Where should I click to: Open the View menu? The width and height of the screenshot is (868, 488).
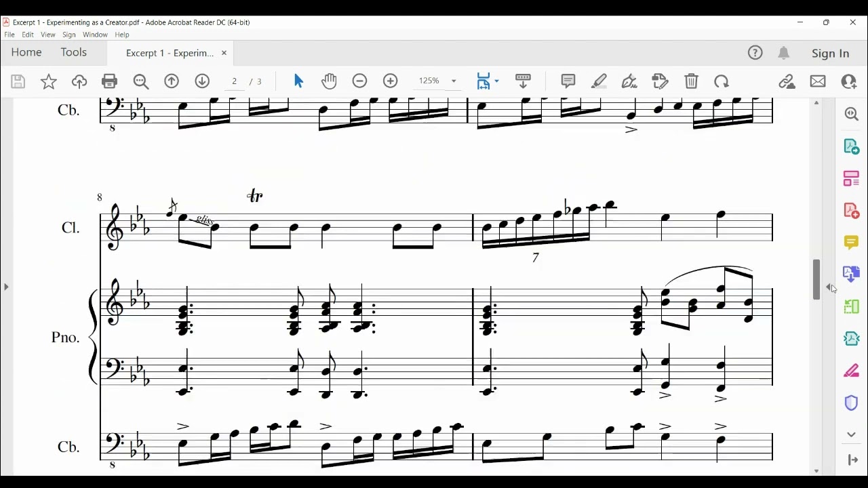pos(48,35)
